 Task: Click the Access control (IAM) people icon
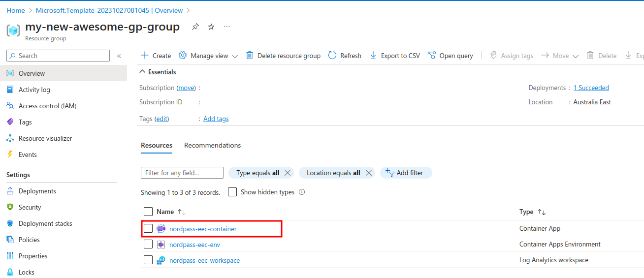coord(10,106)
